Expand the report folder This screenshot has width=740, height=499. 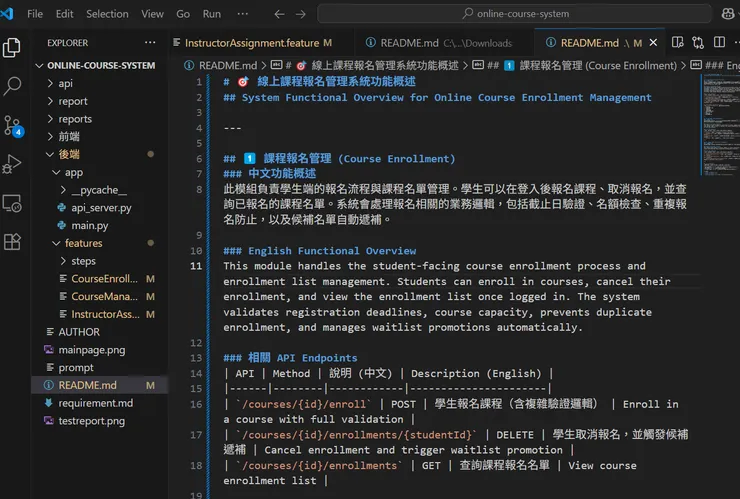click(73, 101)
